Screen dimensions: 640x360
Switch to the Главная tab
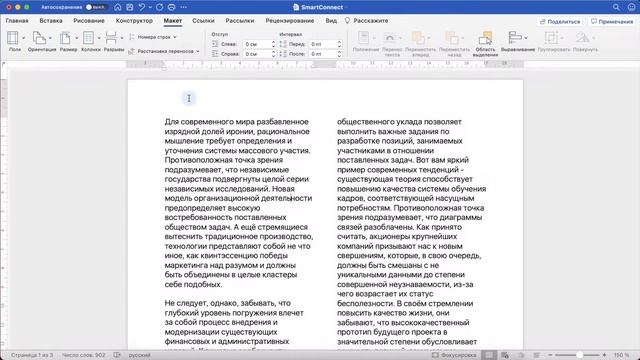[17, 20]
